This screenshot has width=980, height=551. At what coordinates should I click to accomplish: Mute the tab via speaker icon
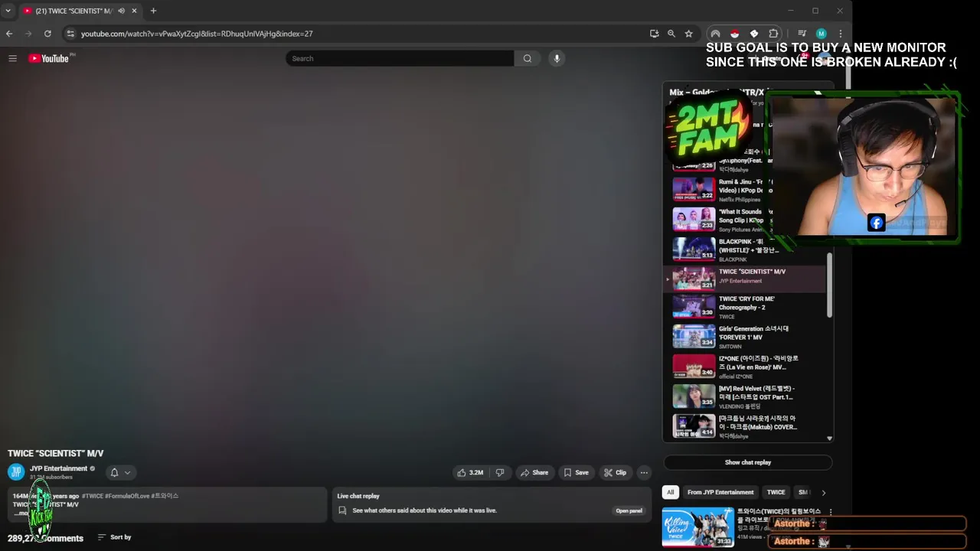[x=121, y=11]
